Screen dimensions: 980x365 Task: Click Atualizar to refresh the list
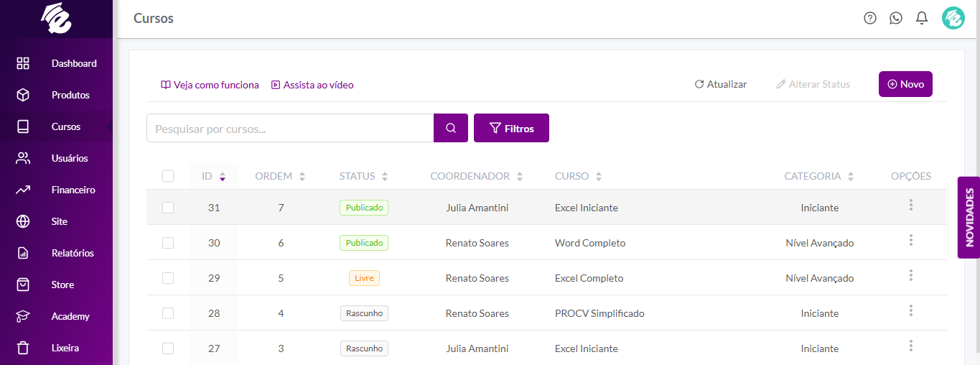(x=721, y=84)
